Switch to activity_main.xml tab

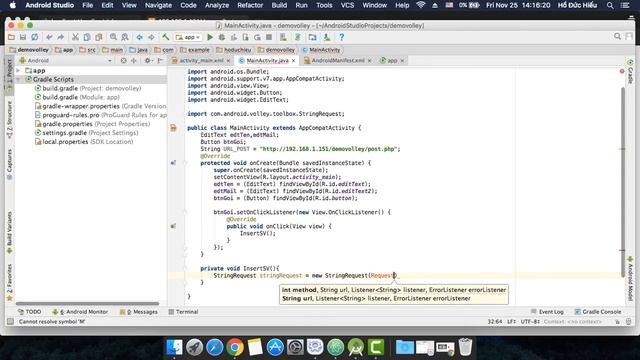tap(201, 60)
